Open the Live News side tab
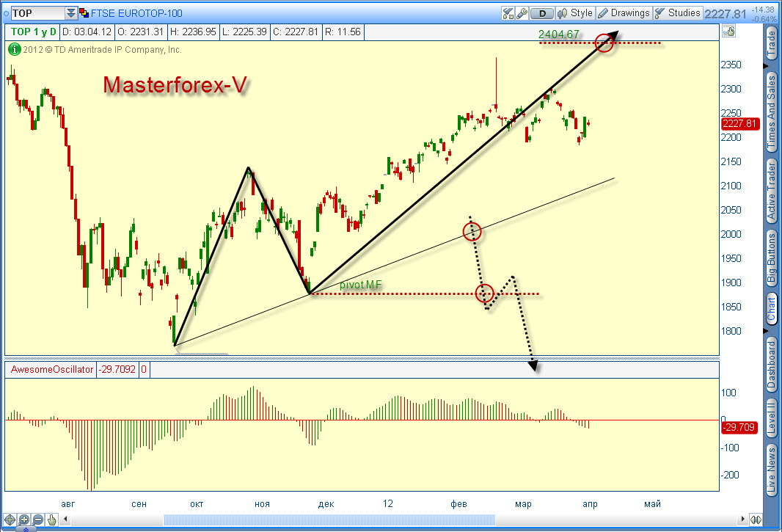 (x=772, y=469)
